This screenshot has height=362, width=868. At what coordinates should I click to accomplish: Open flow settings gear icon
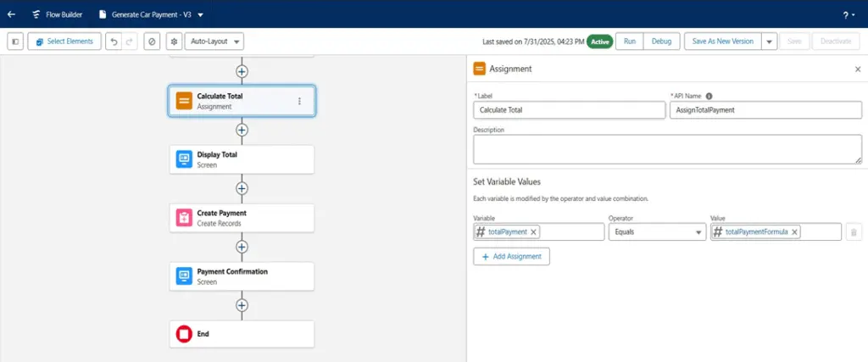pos(175,42)
